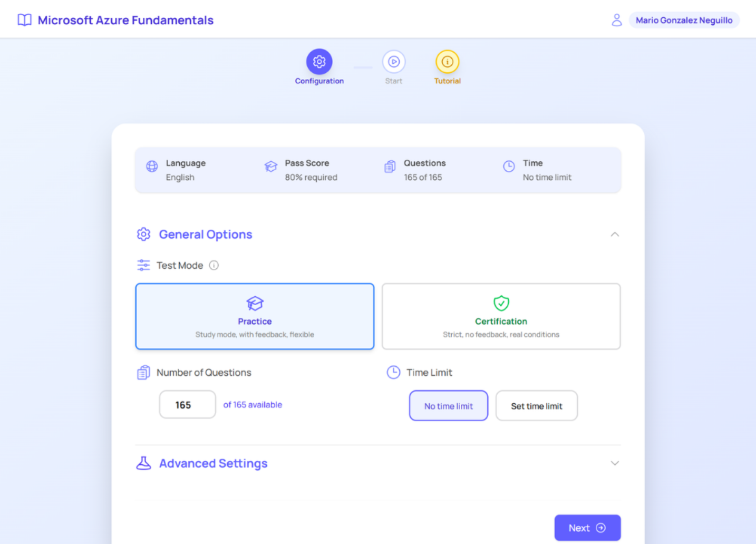Open the Tutorial info step icon
Screen dimensions: 756x544
(x=447, y=62)
